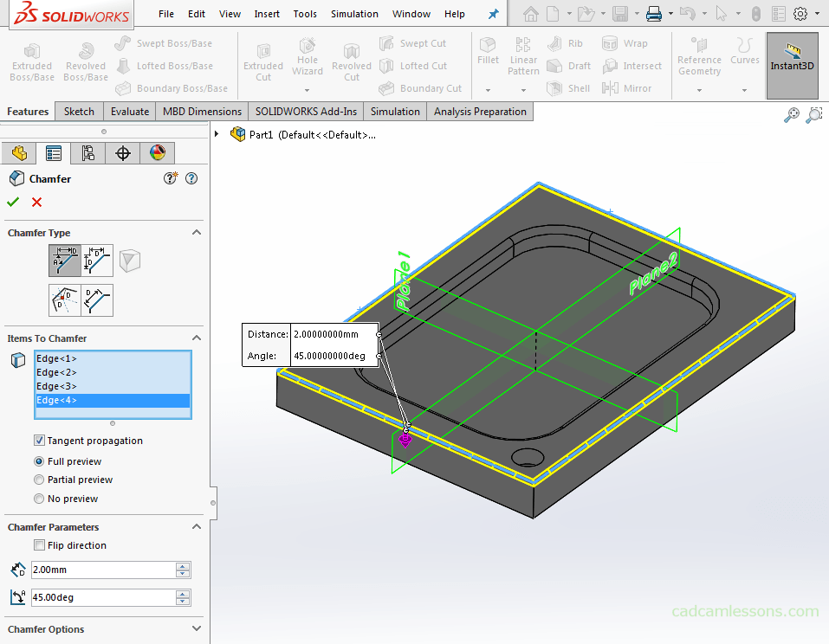Open the PropertyManager tab
The width and height of the screenshot is (829, 644).
[x=54, y=153]
